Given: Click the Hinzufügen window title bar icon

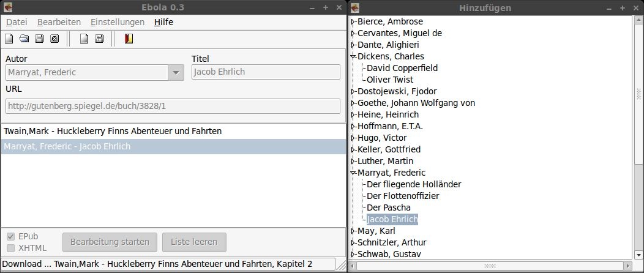Looking at the screenshot, I should pos(355,7).
